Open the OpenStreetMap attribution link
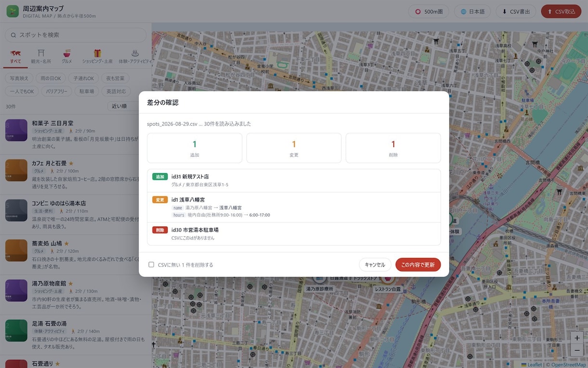Viewport: 588px width, 368px height. 568,365
